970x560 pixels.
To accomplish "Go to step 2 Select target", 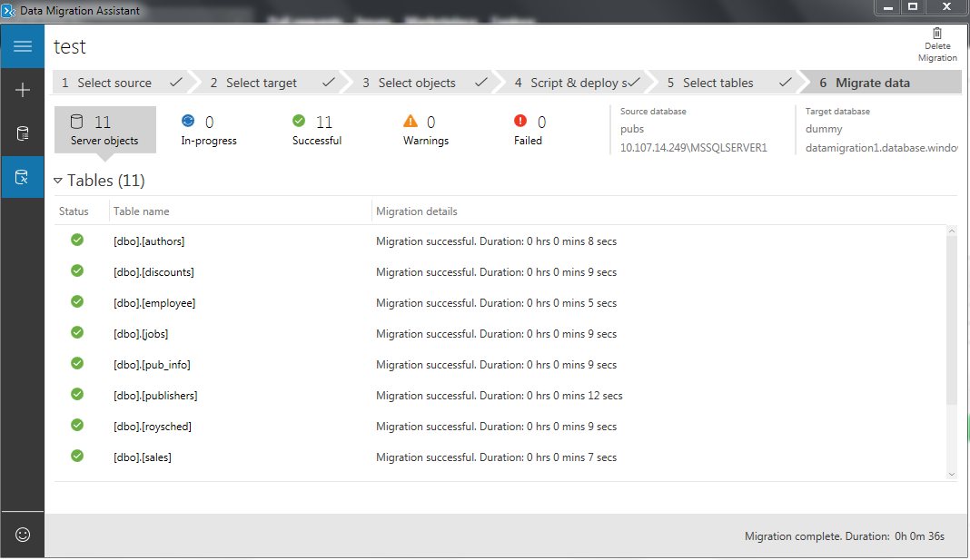I will [272, 83].
